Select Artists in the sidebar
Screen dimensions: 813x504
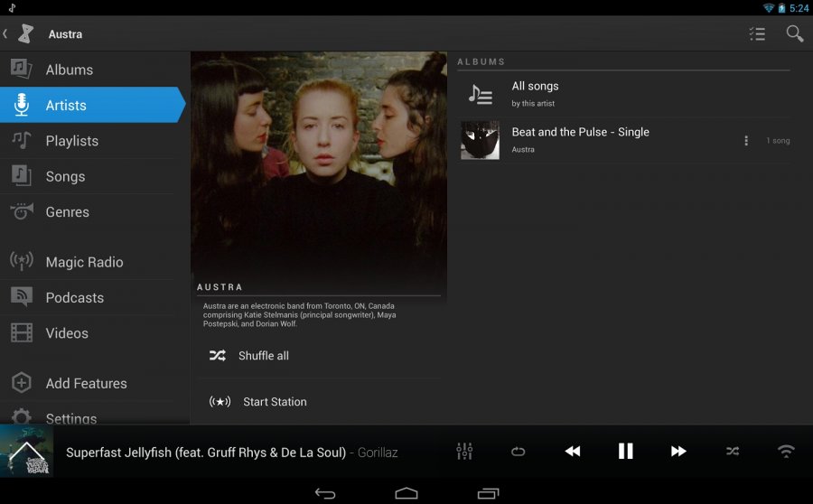click(x=92, y=105)
